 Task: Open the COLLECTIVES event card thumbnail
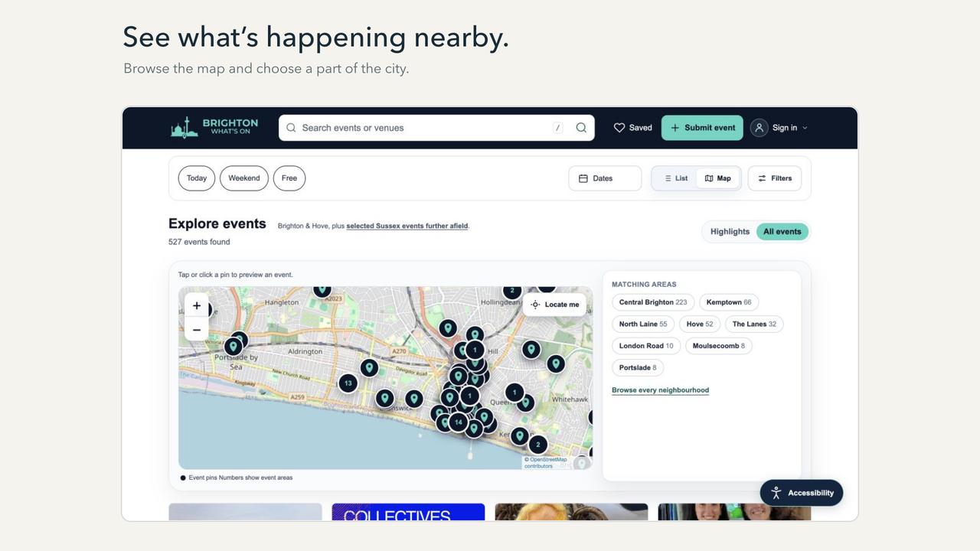(408, 512)
